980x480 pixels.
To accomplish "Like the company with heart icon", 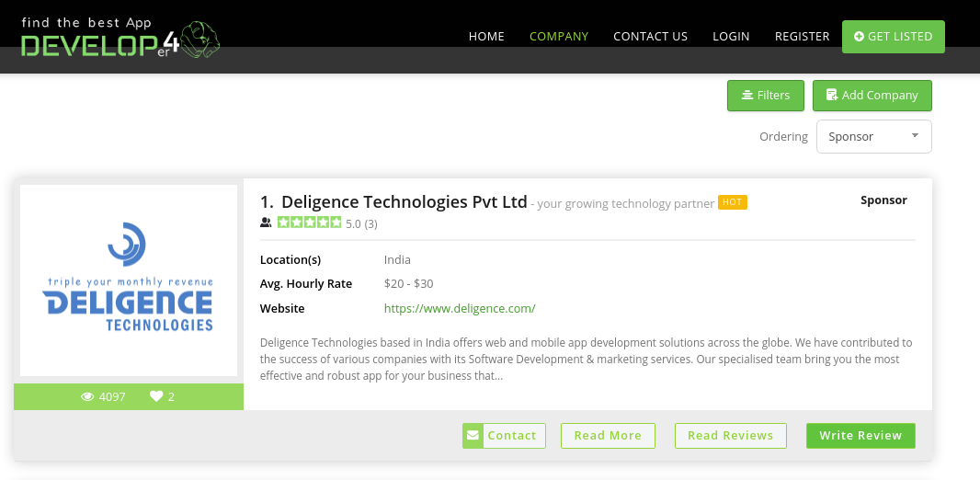I will coord(156,396).
